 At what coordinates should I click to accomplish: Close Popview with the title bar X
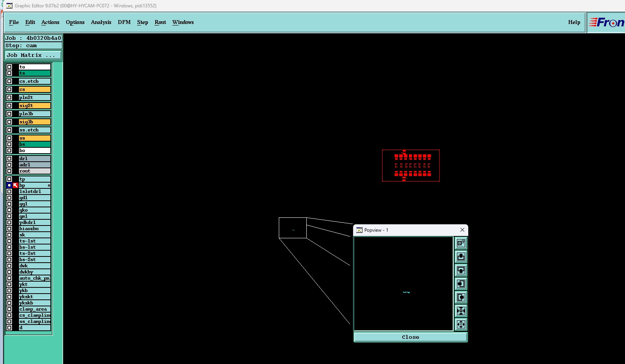point(462,230)
